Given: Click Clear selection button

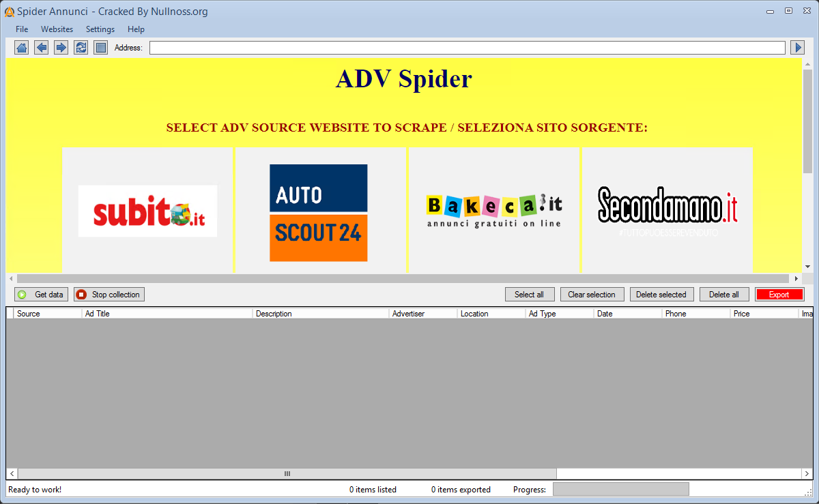Looking at the screenshot, I should click(592, 295).
